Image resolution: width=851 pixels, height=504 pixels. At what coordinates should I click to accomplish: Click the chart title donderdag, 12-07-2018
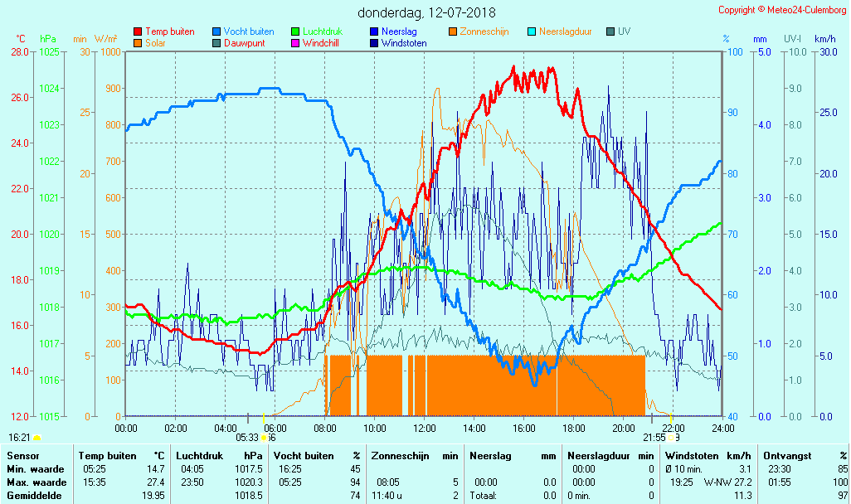tap(426, 12)
